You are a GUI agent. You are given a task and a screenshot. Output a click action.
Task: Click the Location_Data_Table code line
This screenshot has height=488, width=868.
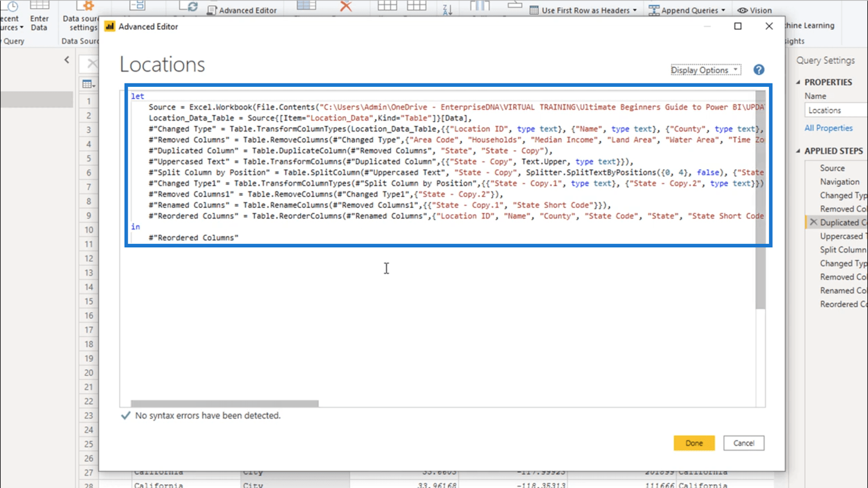pos(310,118)
